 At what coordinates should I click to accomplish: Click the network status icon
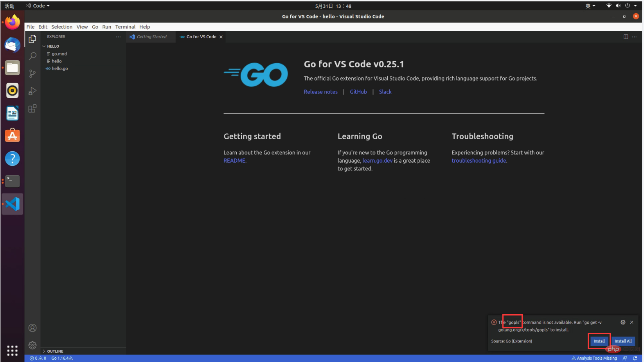(609, 6)
